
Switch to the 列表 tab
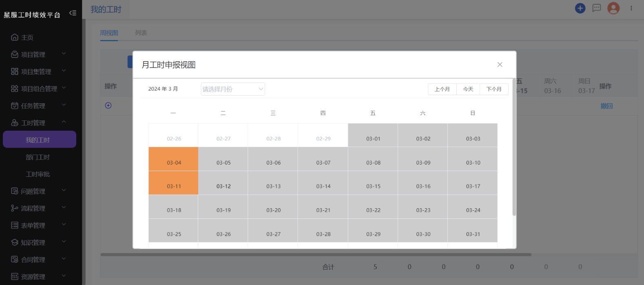click(141, 33)
